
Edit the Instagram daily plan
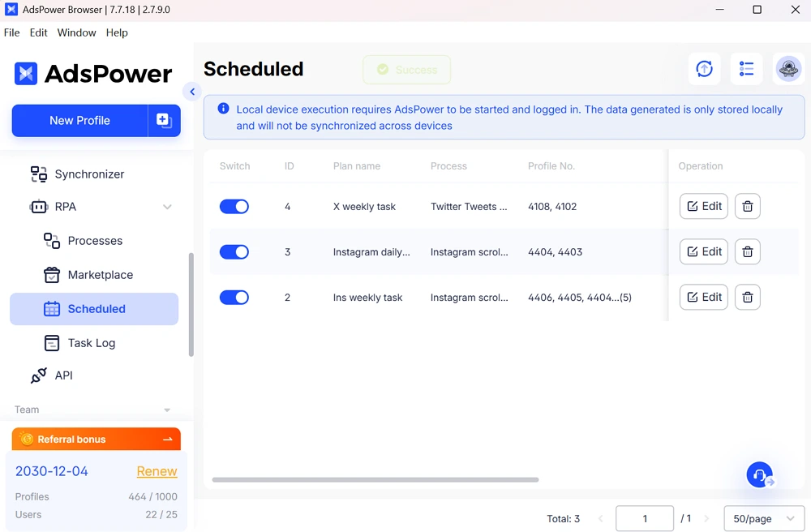point(704,252)
